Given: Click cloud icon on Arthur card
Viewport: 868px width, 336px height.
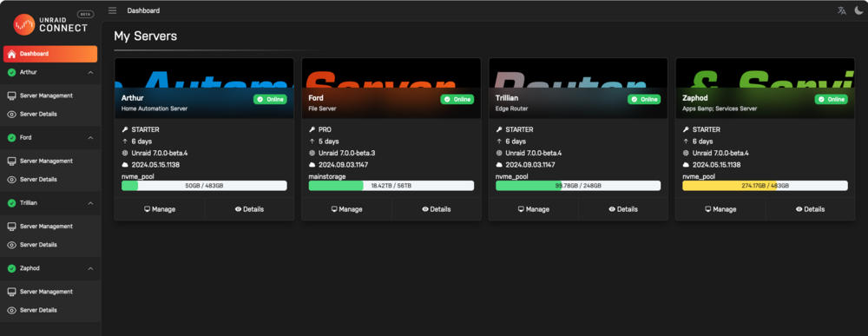Looking at the screenshot, I should 124,165.
